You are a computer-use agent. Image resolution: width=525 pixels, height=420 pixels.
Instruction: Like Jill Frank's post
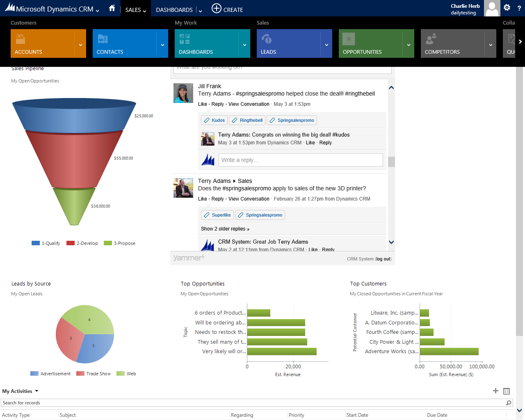coord(203,104)
